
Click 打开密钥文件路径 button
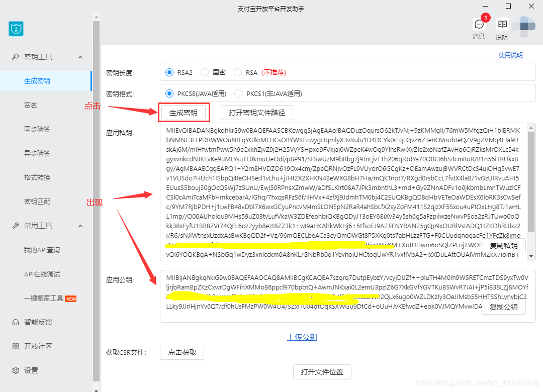pos(257,113)
